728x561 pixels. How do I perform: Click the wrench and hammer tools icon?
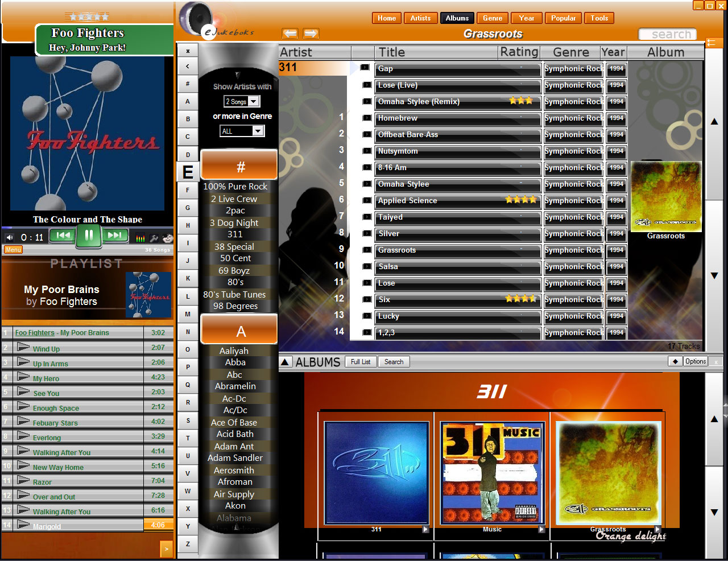coord(154,238)
